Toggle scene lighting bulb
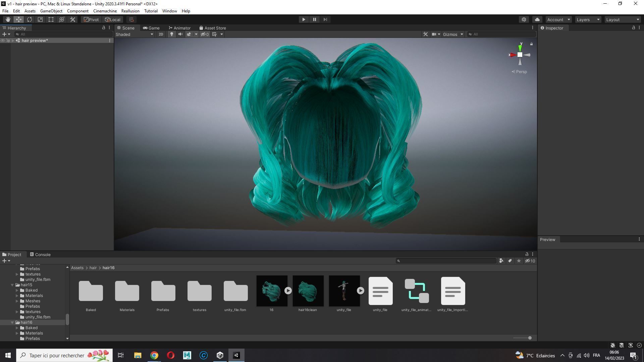 pos(172,34)
